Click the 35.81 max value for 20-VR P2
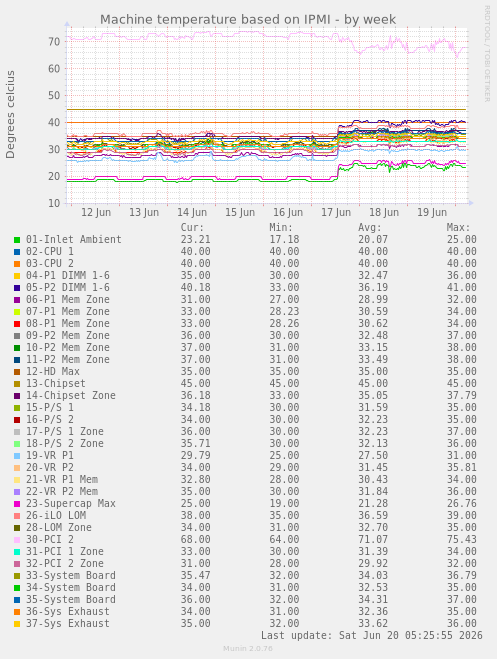497x659 pixels. coord(461,467)
